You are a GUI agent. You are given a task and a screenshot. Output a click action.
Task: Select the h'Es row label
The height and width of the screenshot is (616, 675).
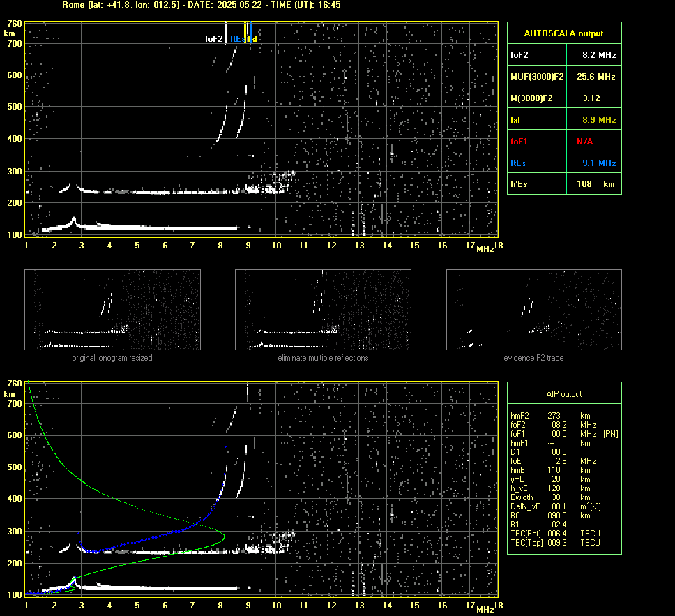[519, 184]
